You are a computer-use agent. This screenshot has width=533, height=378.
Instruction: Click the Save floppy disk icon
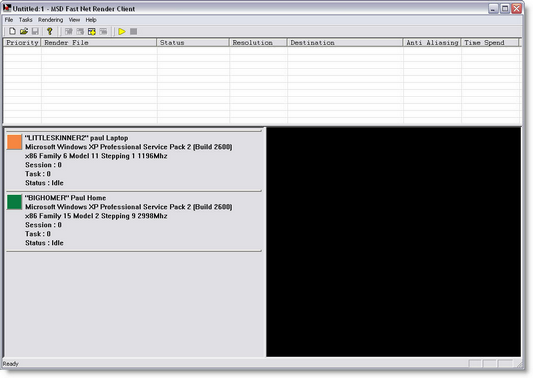pyautogui.click(x=35, y=31)
